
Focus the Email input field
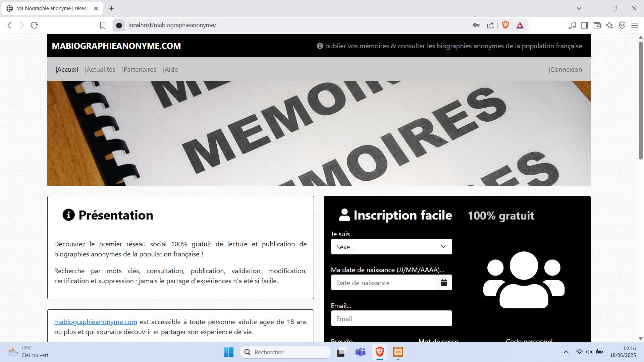pos(391,318)
